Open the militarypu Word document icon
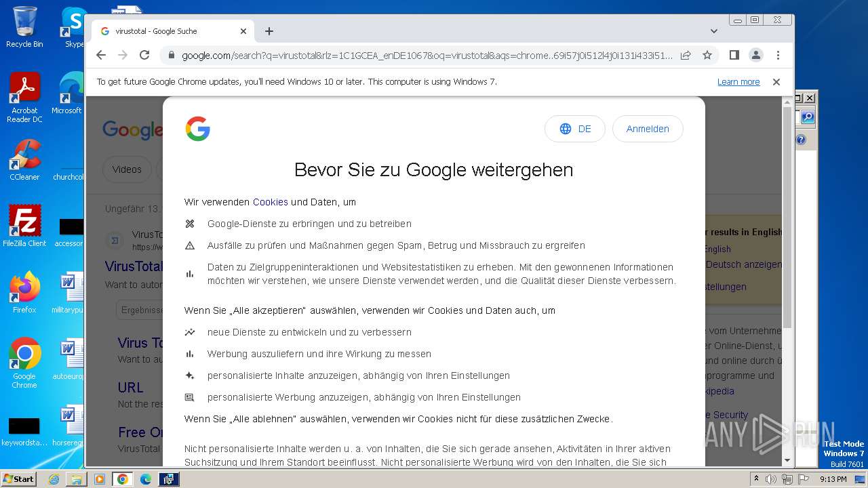 tap(68, 293)
